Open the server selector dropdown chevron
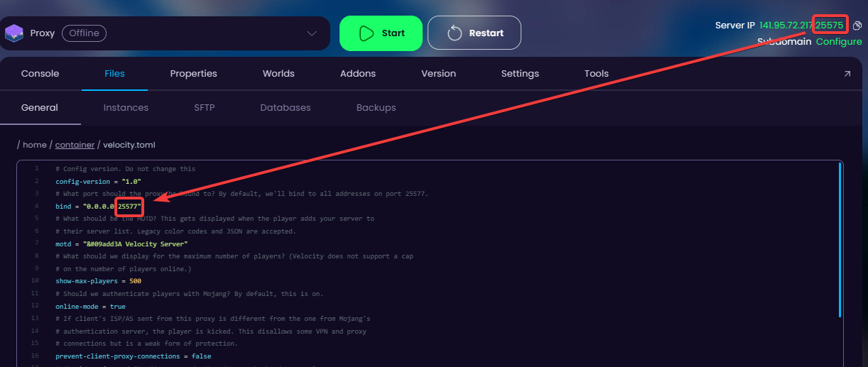 click(312, 33)
